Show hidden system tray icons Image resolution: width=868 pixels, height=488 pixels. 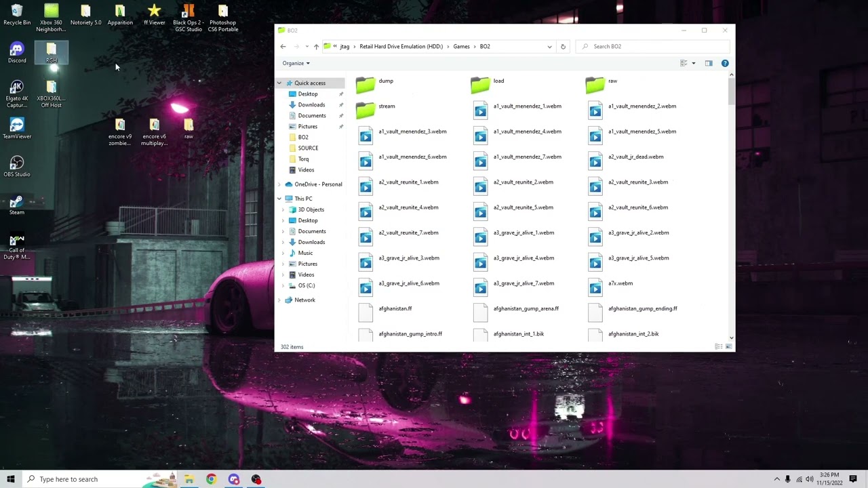(x=776, y=479)
